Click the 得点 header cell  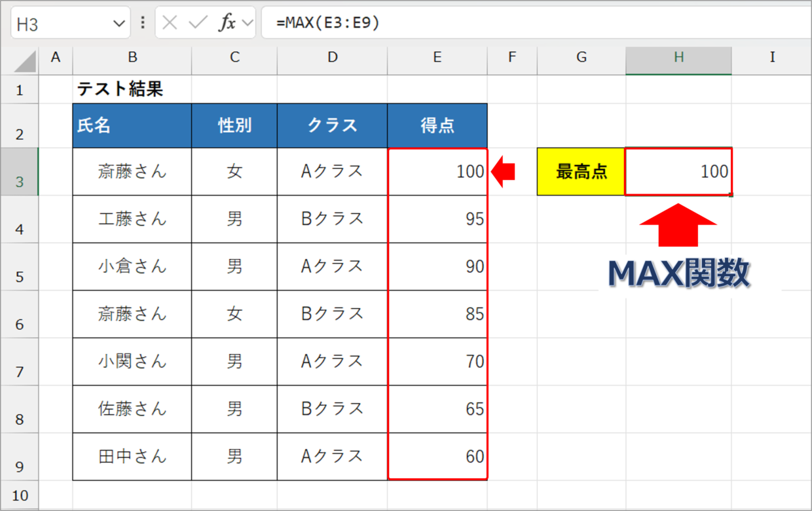click(437, 126)
